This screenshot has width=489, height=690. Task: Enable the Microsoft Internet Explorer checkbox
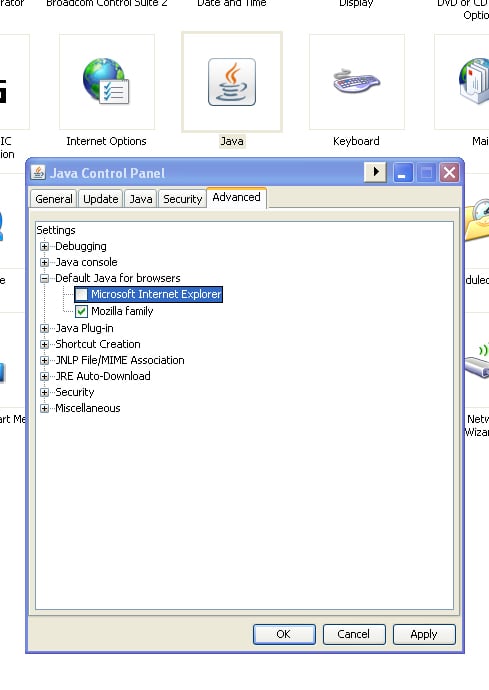[x=81, y=294]
